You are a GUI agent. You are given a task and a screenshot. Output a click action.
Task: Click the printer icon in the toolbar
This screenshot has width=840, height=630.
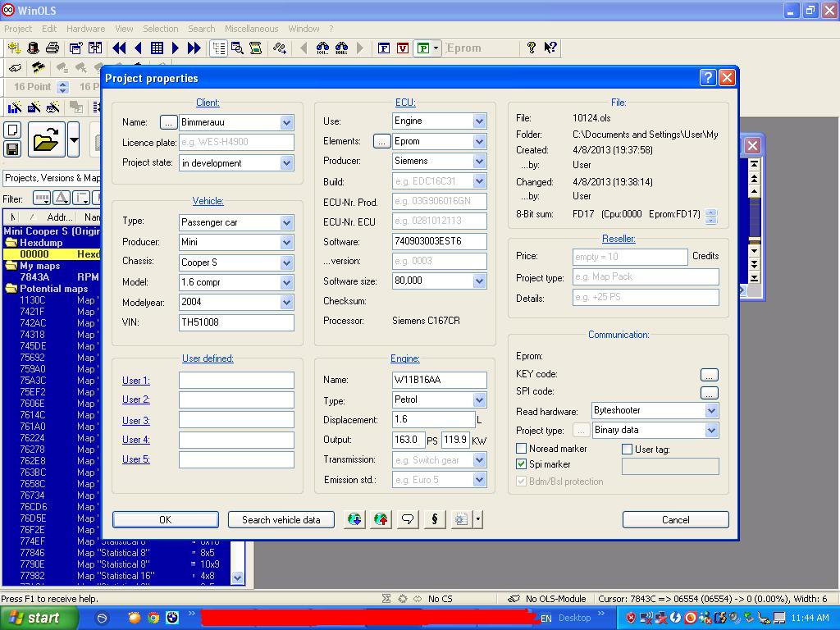click(x=52, y=48)
